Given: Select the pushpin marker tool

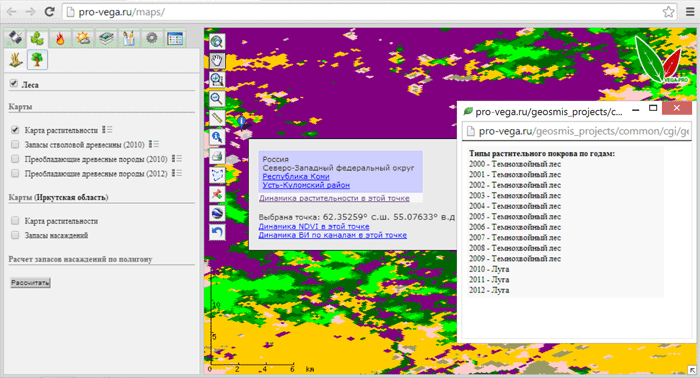Looking at the screenshot, I should (x=217, y=194).
